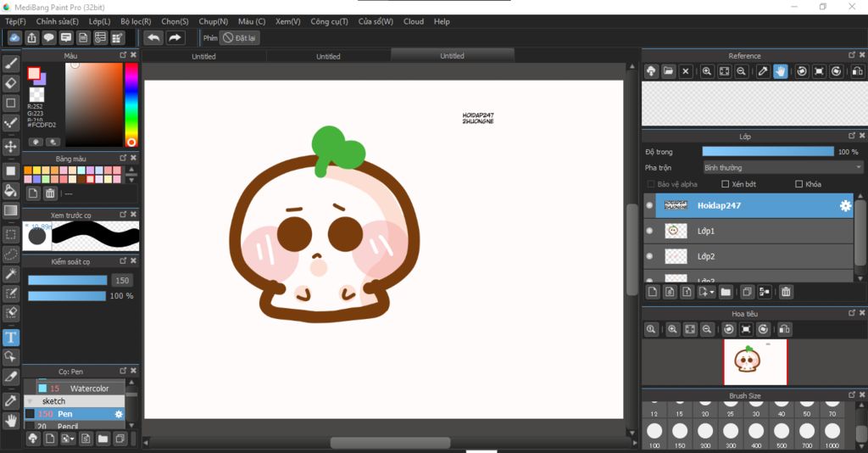Open settings gear of Hoidap247 layer
Screen dimensions: 868x453
pyautogui.click(x=845, y=205)
